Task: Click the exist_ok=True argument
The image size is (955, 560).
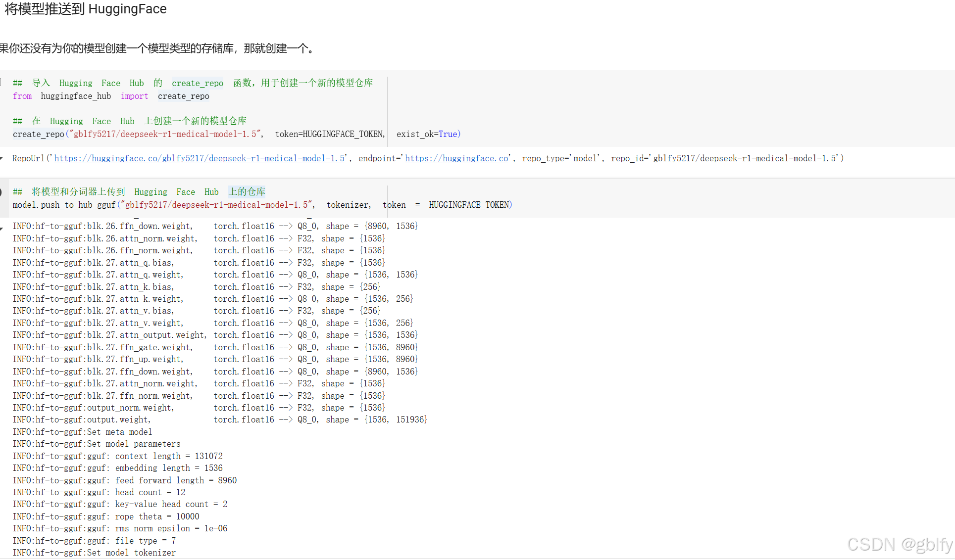Action: coord(428,134)
